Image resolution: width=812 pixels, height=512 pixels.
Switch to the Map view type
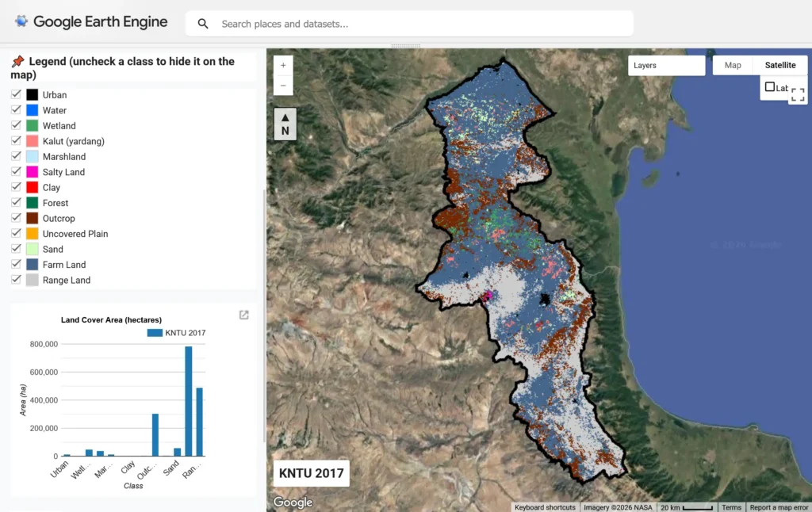(733, 65)
